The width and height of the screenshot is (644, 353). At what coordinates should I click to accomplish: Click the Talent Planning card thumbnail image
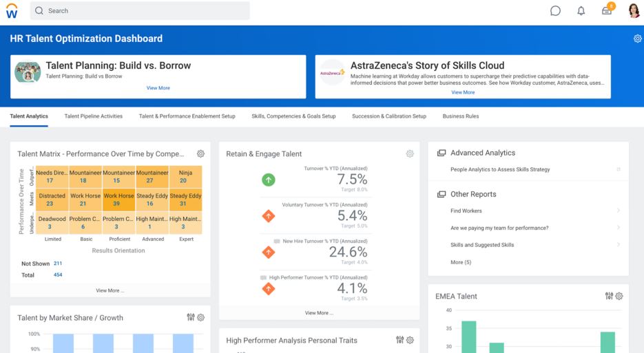point(28,72)
